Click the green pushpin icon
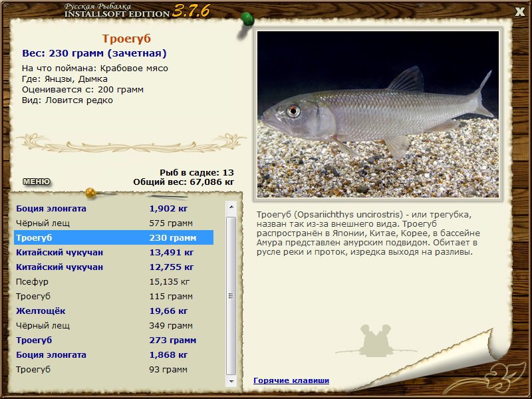 [247, 19]
